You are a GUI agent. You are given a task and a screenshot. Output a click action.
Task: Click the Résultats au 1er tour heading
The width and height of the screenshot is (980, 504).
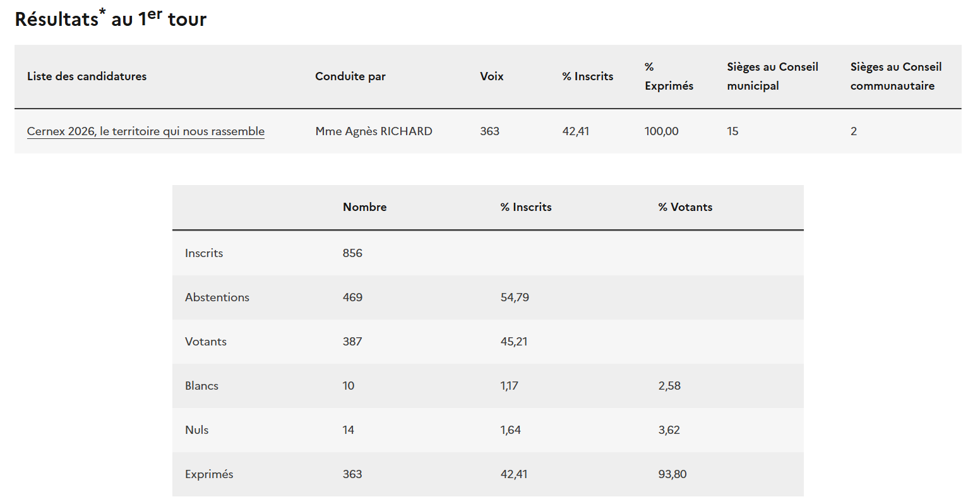(x=111, y=19)
